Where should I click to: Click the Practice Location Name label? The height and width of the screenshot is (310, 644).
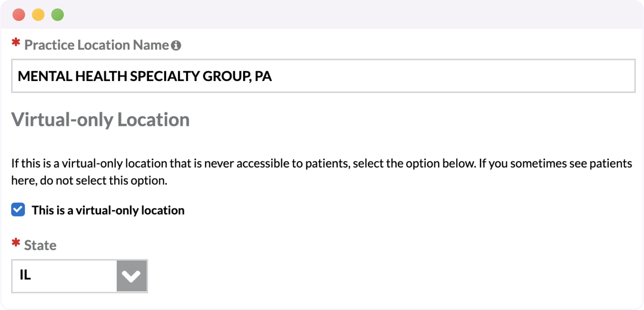97,45
